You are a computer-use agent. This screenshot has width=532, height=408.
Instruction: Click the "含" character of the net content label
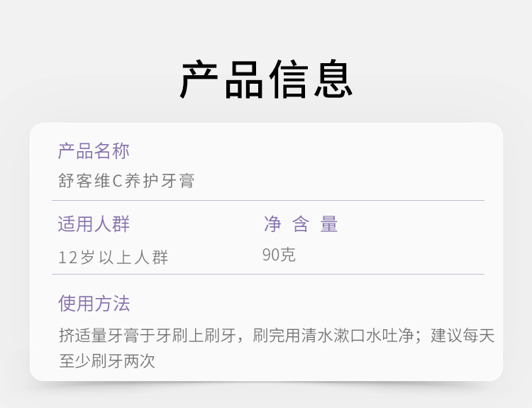[x=301, y=225]
